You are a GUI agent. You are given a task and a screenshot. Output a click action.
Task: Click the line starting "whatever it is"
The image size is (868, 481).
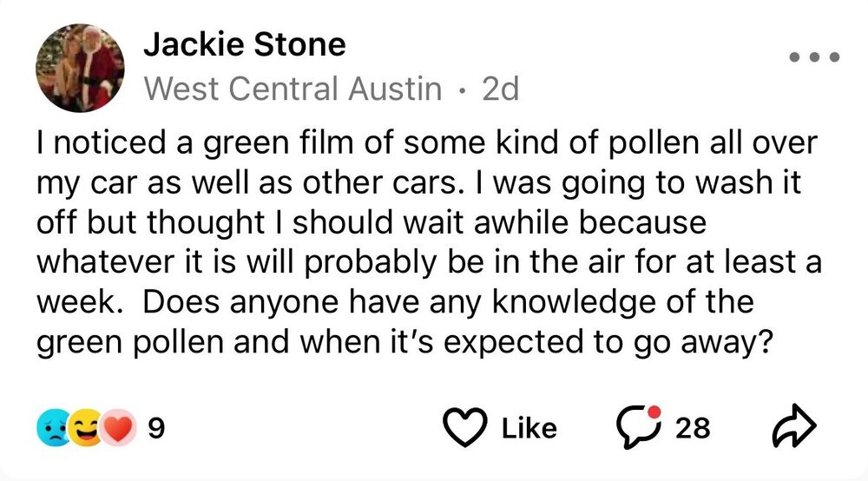tap(428, 262)
